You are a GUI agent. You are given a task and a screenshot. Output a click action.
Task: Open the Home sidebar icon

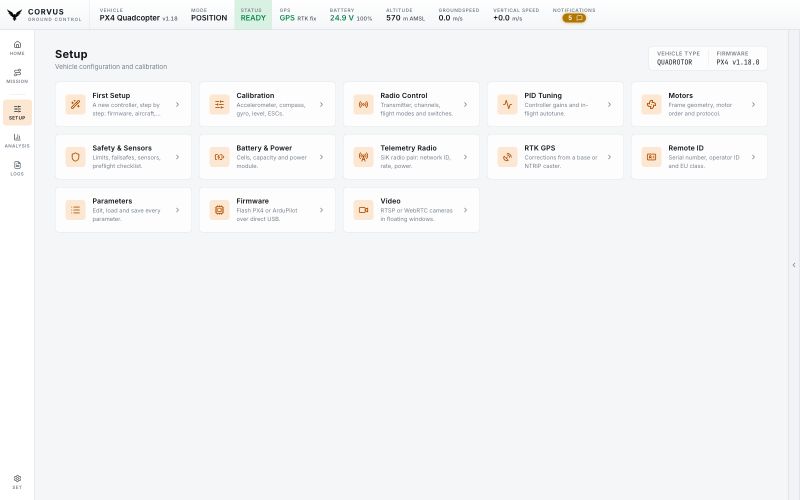pyautogui.click(x=17, y=47)
